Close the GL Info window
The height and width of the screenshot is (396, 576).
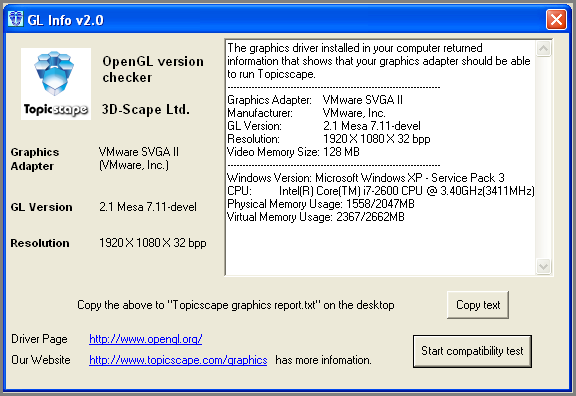(556, 19)
